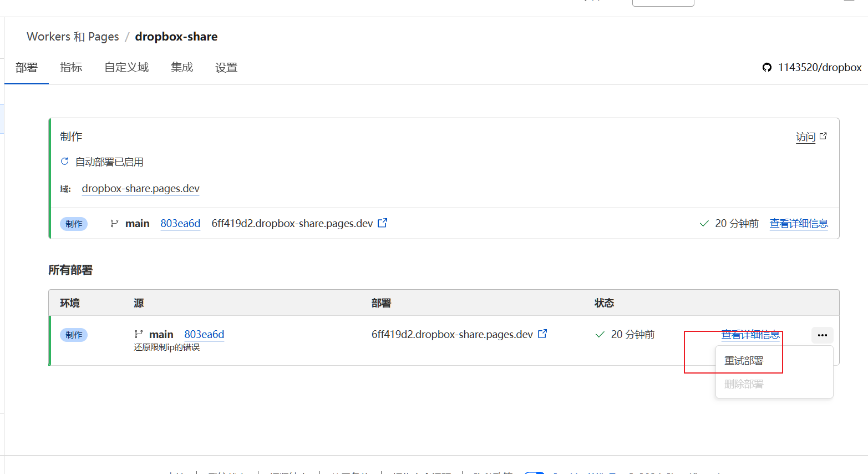
Task: Navigate to Workers 和 Pages breadcrumb
Action: [x=73, y=37]
